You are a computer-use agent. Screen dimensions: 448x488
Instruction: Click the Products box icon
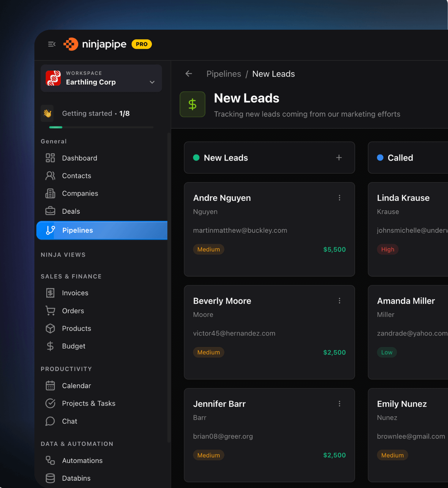(50, 328)
